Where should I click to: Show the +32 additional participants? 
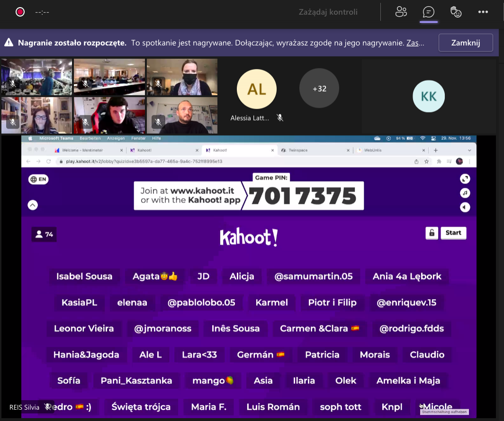319,89
